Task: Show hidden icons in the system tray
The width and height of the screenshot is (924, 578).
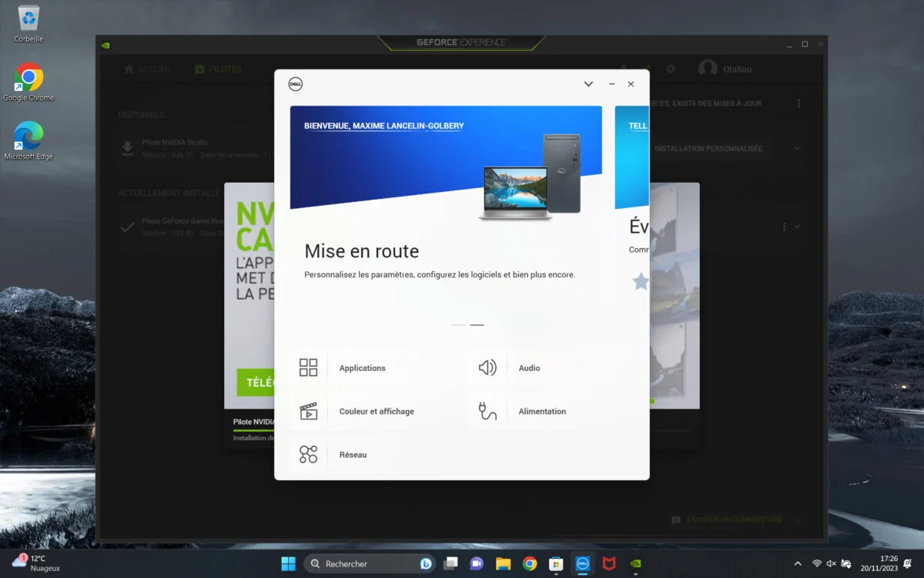Action: point(798,563)
